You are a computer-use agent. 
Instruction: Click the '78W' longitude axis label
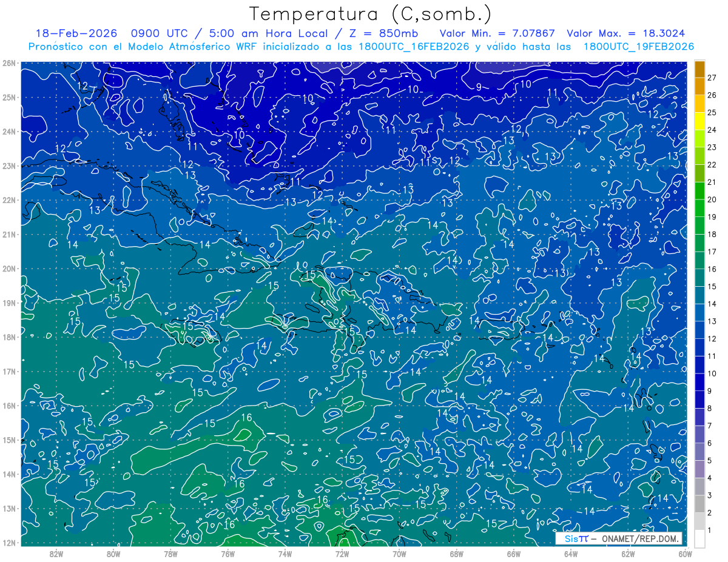(170, 554)
